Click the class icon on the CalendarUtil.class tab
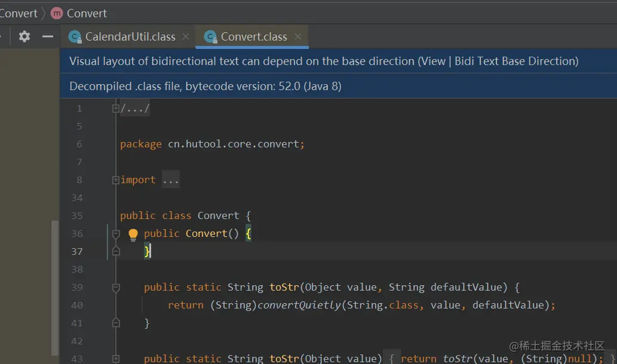The height and width of the screenshot is (364, 617). (x=75, y=37)
